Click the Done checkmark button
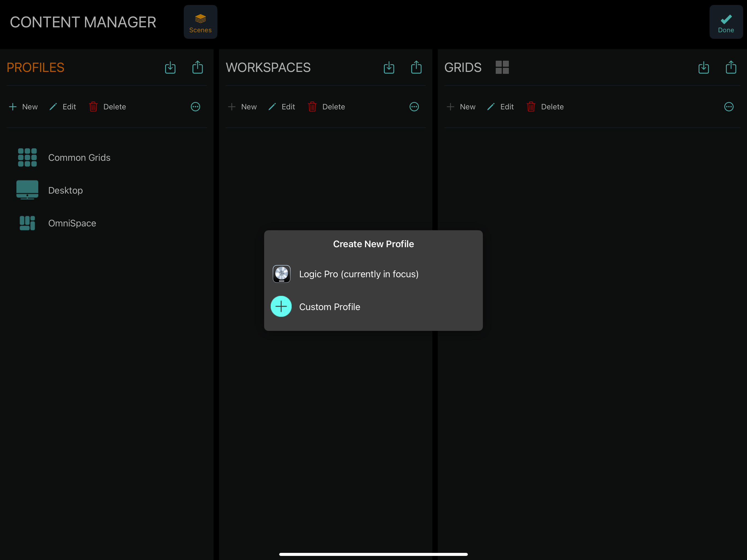The height and width of the screenshot is (560, 747). [x=726, y=22]
